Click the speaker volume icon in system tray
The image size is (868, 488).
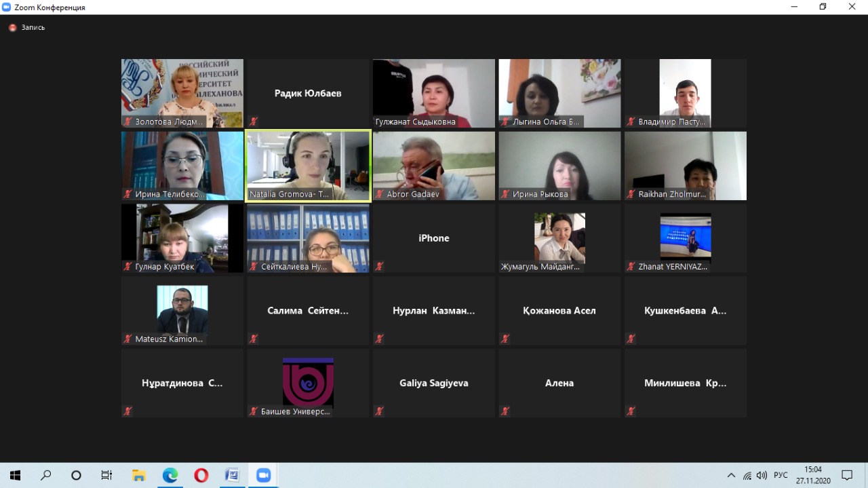coord(762,475)
